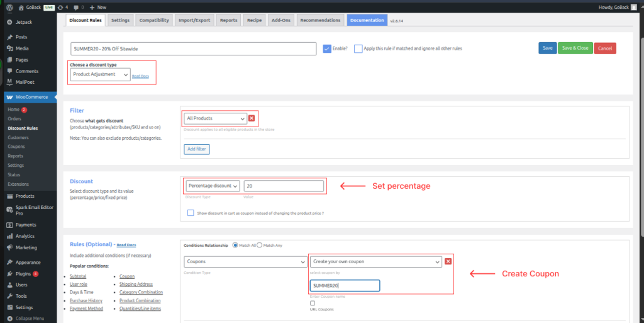Check the URL Coupons checkbox
Screen dimensions: 644x323
pos(313,303)
